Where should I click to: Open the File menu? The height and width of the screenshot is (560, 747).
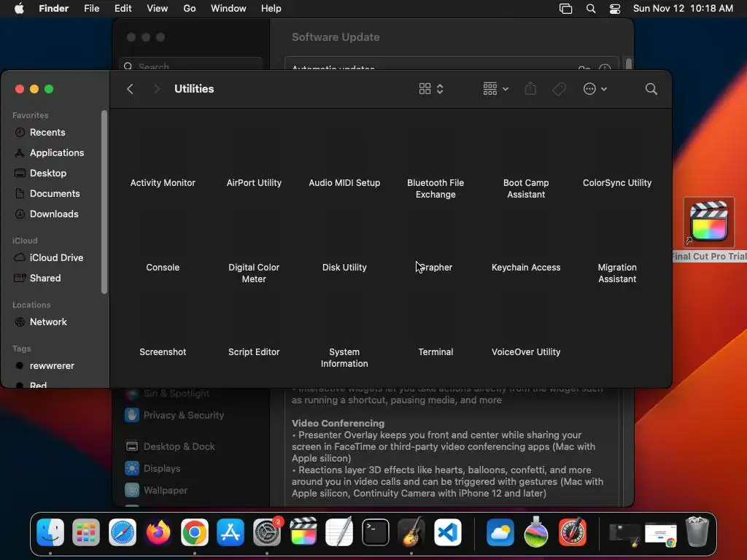tap(91, 9)
